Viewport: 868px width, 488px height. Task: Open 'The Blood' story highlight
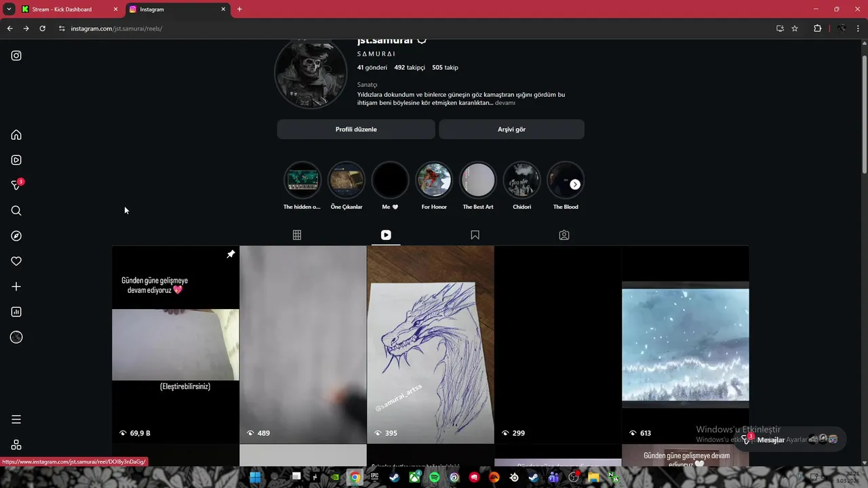point(566,180)
